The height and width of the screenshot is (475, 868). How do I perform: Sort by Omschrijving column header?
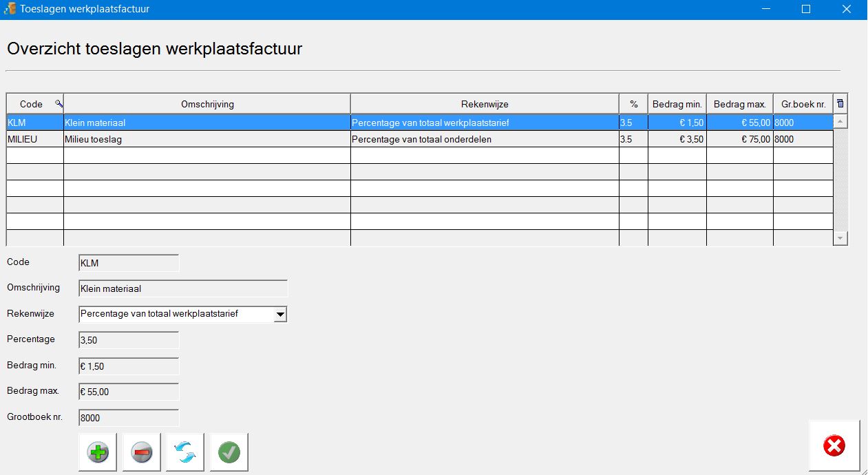click(x=207, y=104)
